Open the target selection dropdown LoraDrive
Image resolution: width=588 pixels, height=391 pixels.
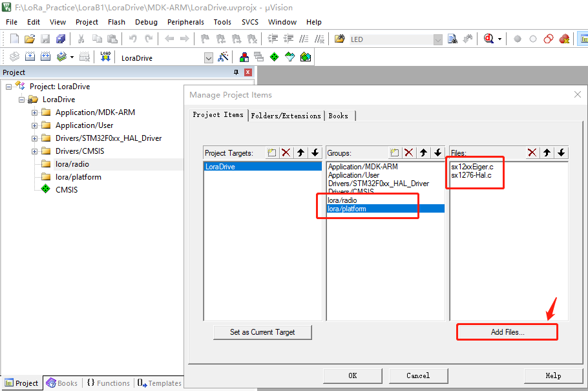[209, 58]
